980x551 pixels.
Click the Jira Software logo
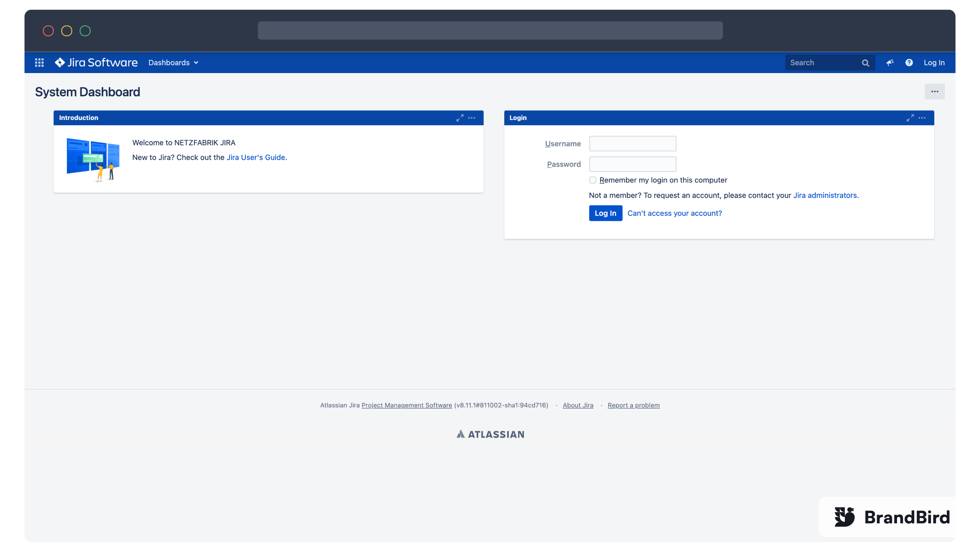coord(96,62)
